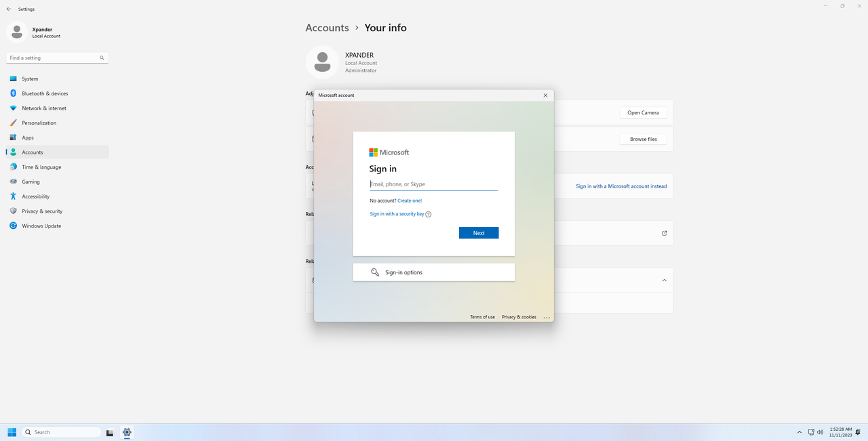This screenshot has width=868, height=441.
Task: Click the taskbar Search box
Action: [62, 432]
